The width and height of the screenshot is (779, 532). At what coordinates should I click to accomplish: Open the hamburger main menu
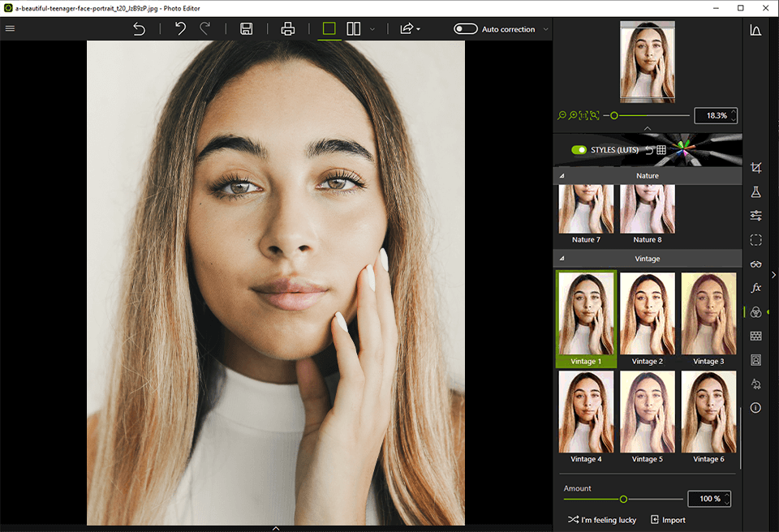(11, 28)
